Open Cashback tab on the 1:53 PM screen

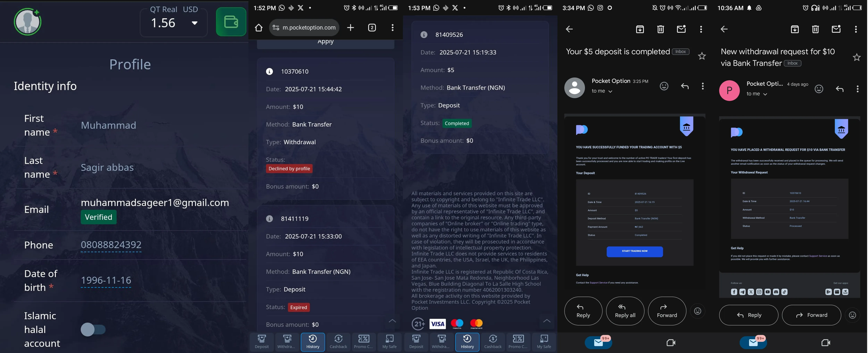click(x=493, y=342)
